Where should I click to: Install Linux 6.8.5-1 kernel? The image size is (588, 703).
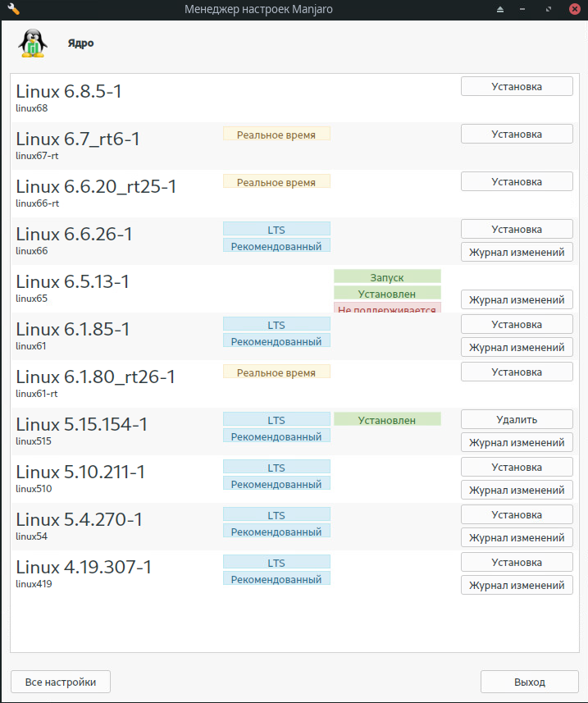tap(517, 86)
